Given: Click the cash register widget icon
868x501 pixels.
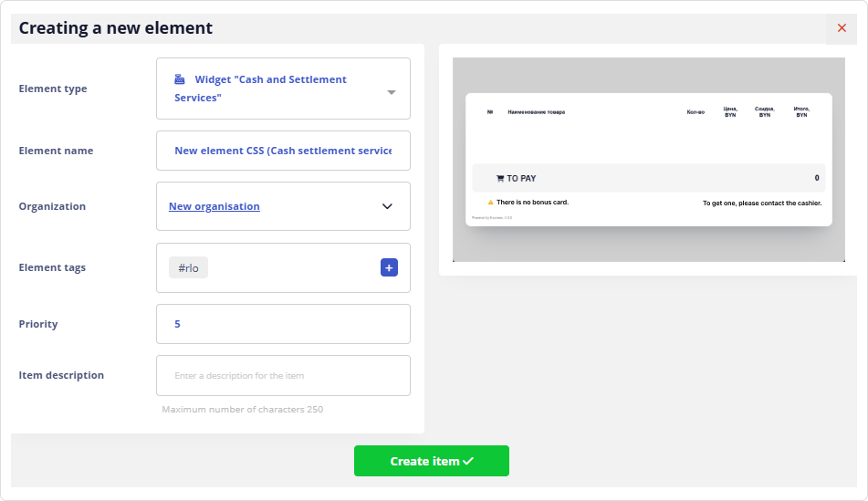Looking at the screenshot, I should tap(180, 79).
